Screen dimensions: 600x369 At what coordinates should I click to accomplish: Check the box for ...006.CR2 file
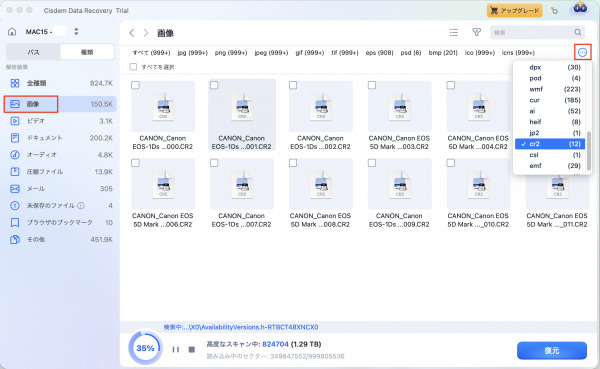(135, 163)
